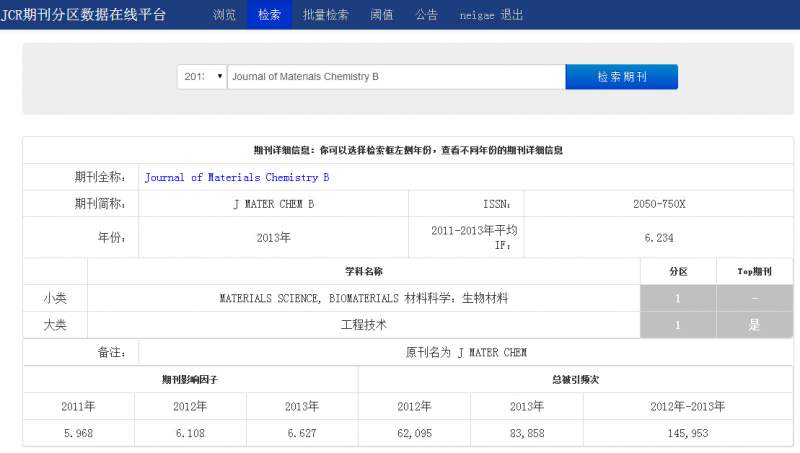
Task: Click the 检索期刊 search button
Action: [622, 77]
